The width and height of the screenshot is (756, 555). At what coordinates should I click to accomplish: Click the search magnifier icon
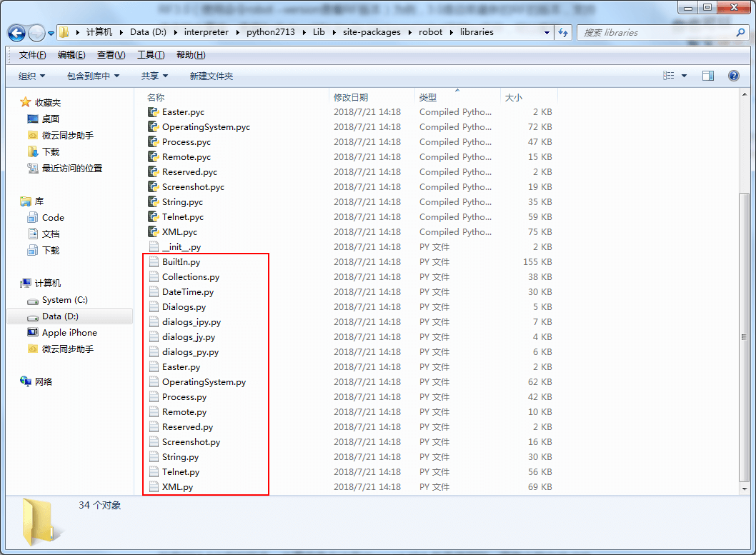pyautogui.click(x=740, y=33)
